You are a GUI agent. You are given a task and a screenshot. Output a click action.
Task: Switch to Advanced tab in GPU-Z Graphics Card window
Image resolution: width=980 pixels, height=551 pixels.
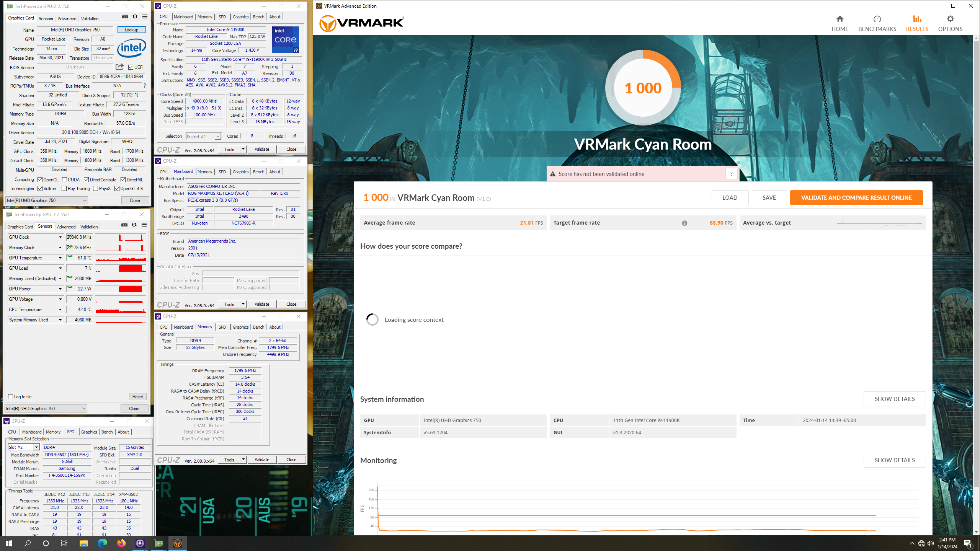point(67,19)
